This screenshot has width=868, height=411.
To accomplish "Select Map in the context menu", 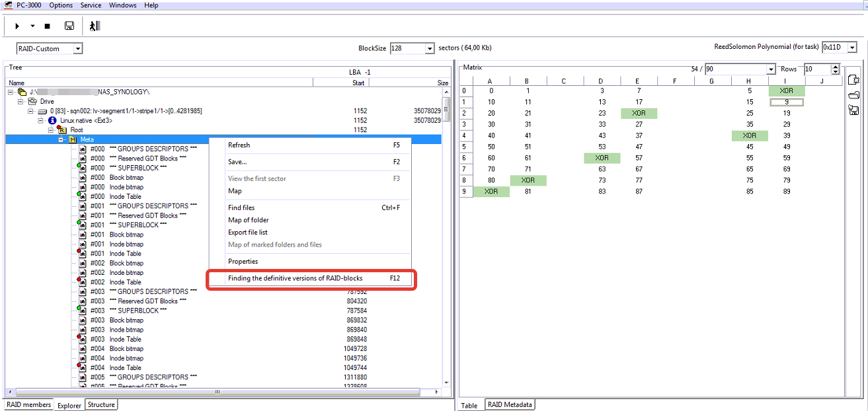I will 310,191.
